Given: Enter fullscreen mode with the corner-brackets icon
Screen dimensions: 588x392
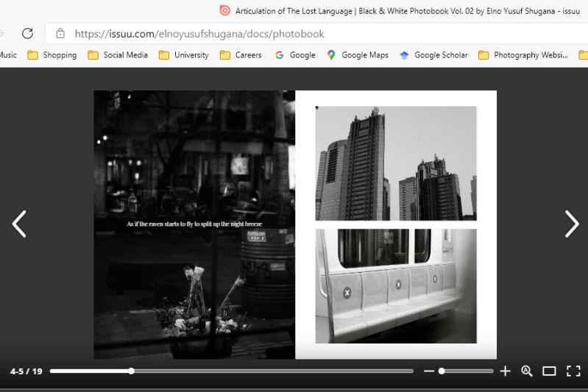Looking at the screenshot, I should (573, 371).
